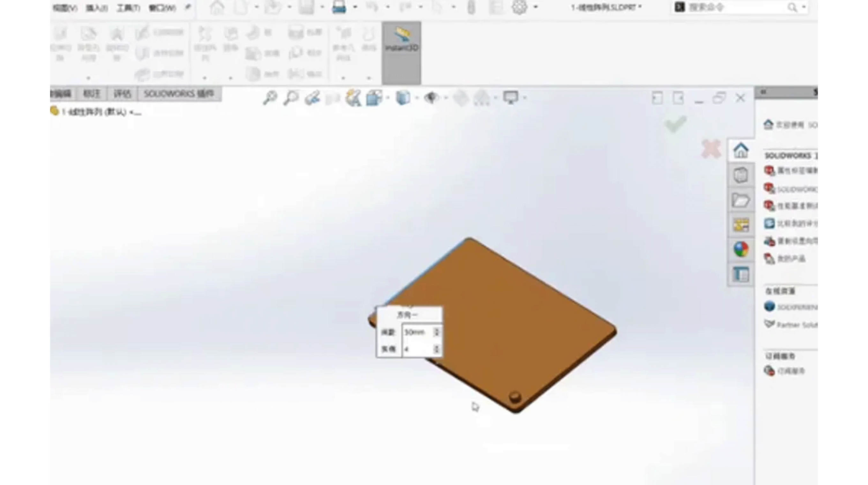This screenshot has width=868, height=485.
Task: Open the Display Style cube icon
Action: (x=403, y=98)
